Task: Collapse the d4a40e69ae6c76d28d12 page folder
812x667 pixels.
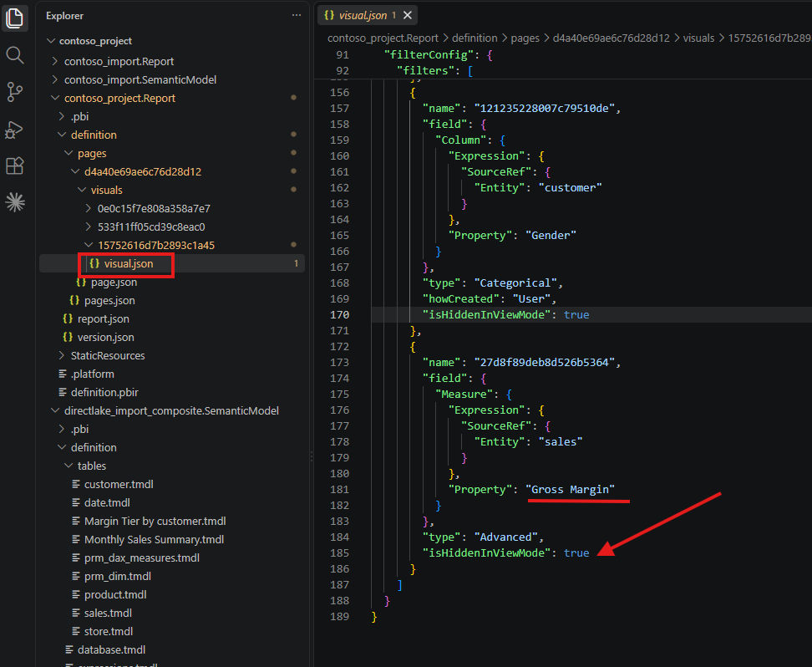Action: coord(142,171)
